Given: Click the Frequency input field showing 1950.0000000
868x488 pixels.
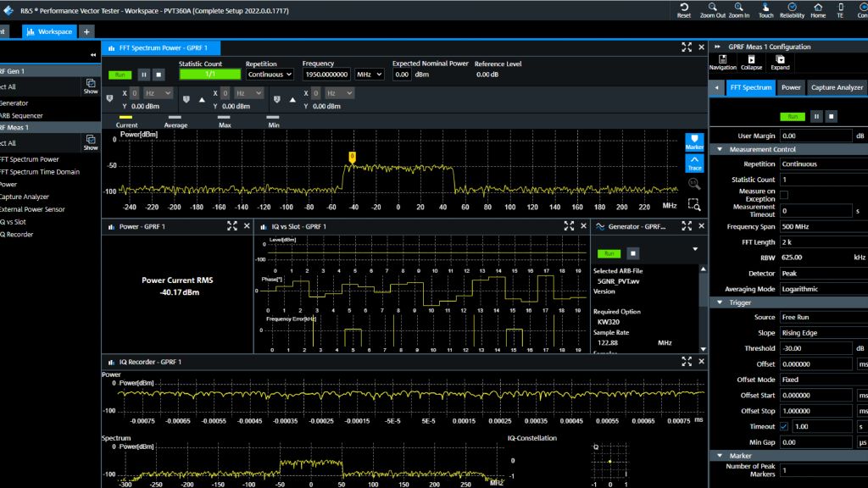Looking at the screenshot, I should (x=326, y=75).
